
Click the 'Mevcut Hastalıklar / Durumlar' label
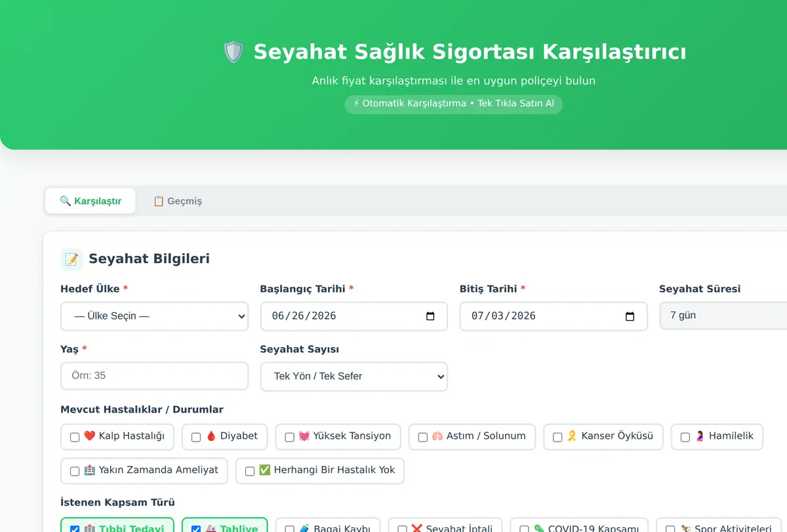[x=142, y=410]
